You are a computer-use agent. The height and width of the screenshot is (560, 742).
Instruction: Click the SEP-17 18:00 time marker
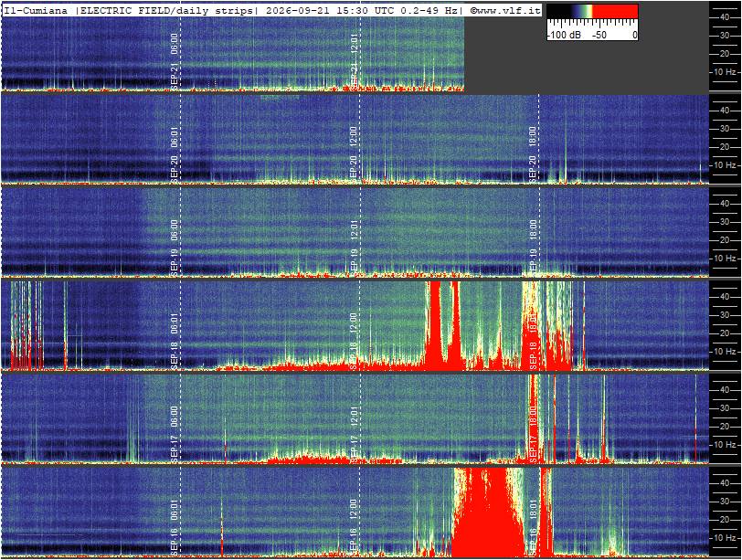click(x=533, y=434)
